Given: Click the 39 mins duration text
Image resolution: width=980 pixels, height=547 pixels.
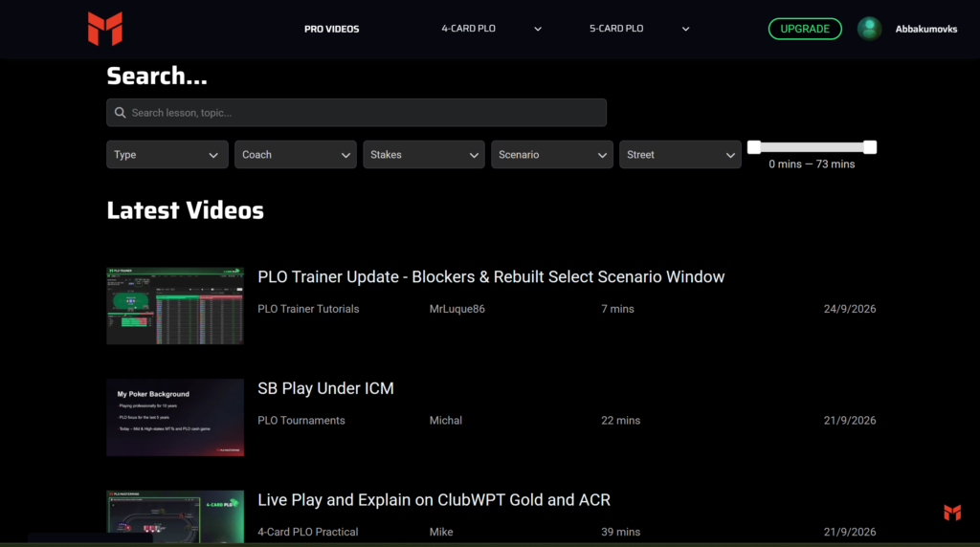Looking at the screenshot, I should coord(620,532).
